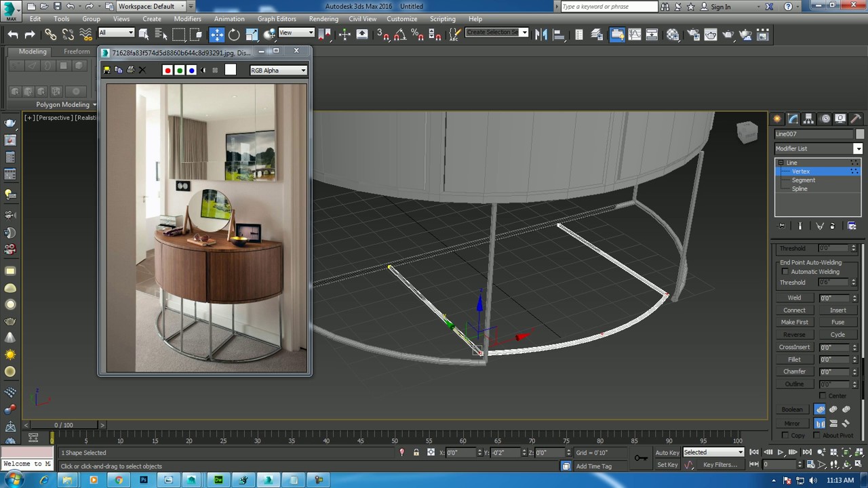Click the Fillet button

794,359
